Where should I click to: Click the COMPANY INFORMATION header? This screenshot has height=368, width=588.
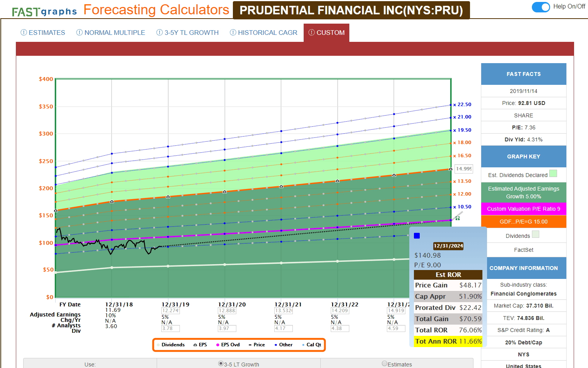(524, 268)
